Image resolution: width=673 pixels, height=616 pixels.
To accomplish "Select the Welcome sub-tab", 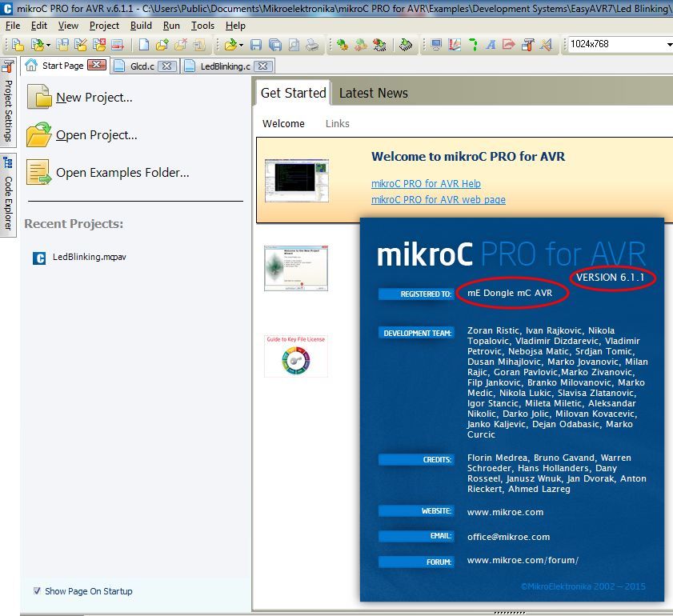I will click(x=283, y=123).
